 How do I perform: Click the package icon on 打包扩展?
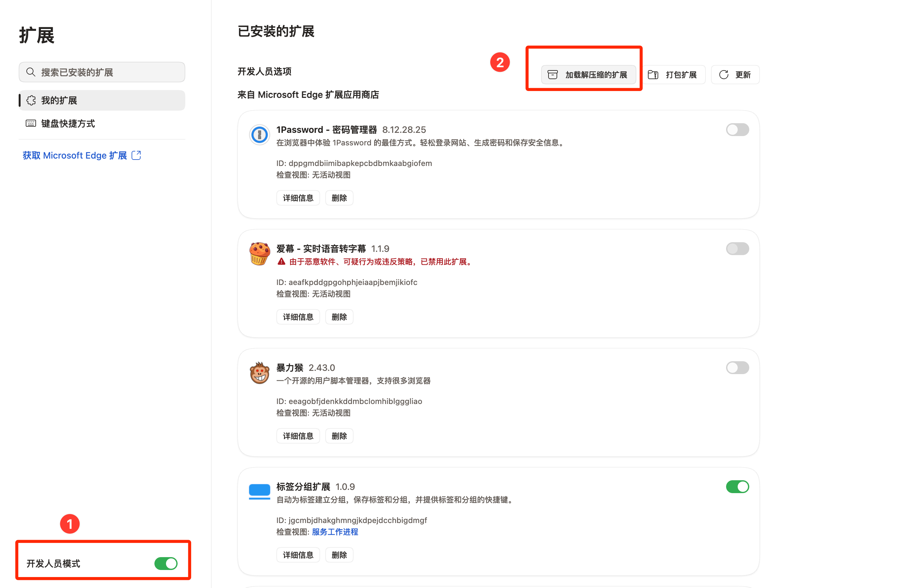tap(653, 75)
